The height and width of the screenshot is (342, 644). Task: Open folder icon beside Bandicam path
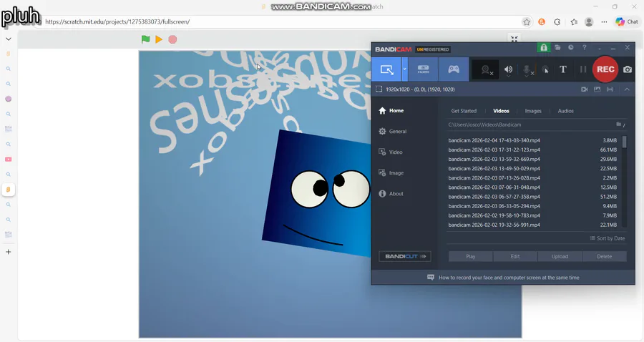[x=618, y=124]
